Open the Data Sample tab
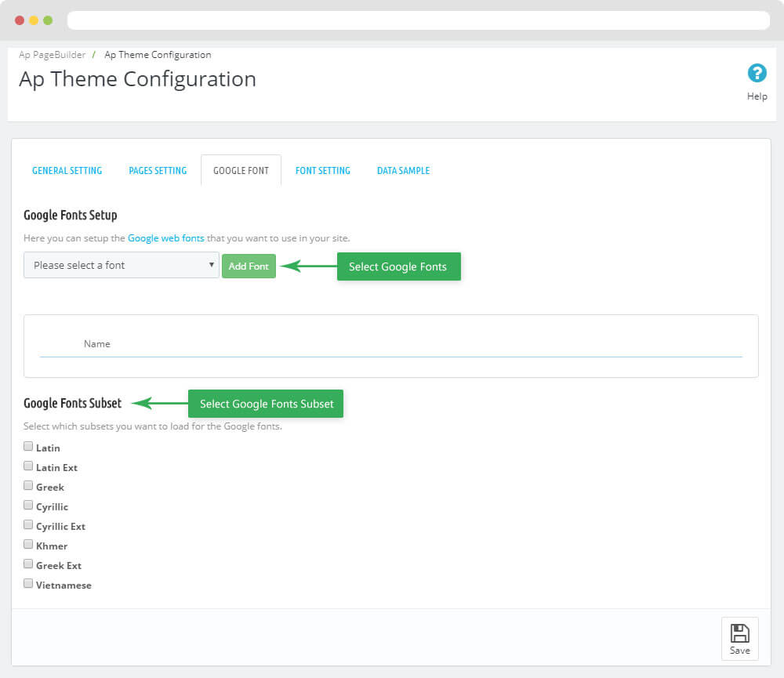784x678 pixels. tap(403, 171)
